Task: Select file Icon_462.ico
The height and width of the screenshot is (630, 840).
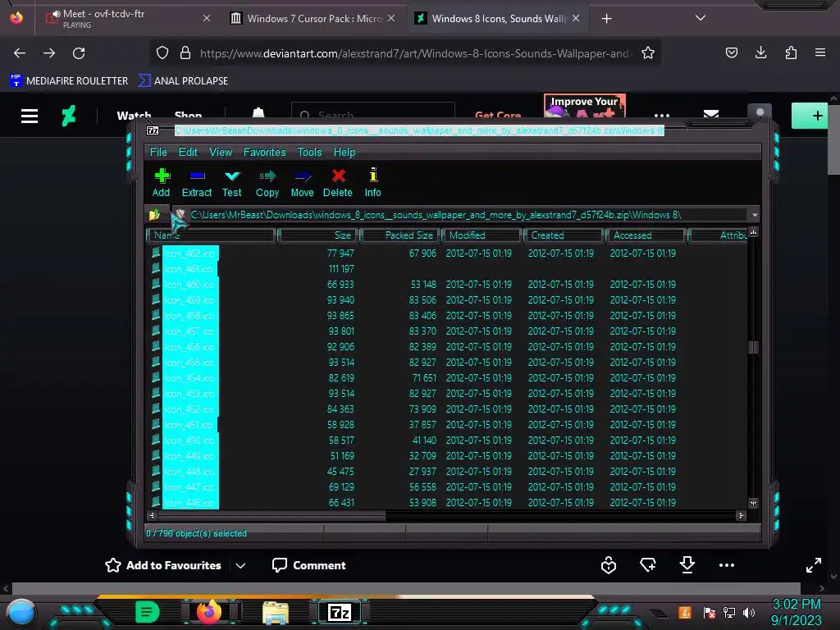Action: click(x=189, y=253)
